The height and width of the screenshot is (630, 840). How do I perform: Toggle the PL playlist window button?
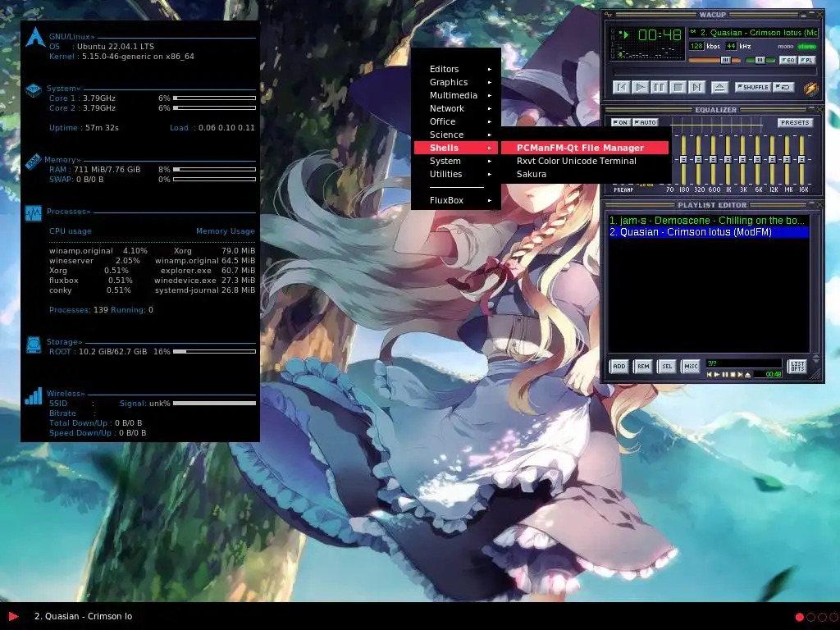pos(806,61)
